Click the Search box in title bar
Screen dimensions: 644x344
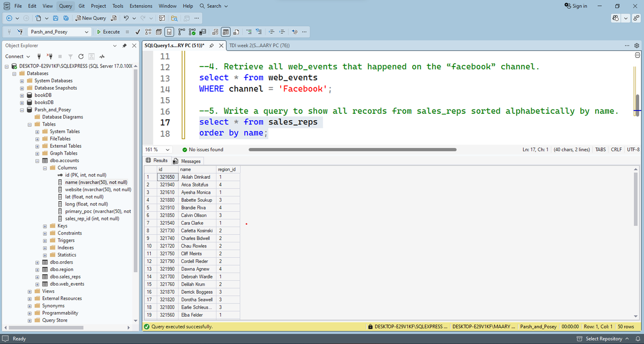pyautogui.click(x=213, y=6)
